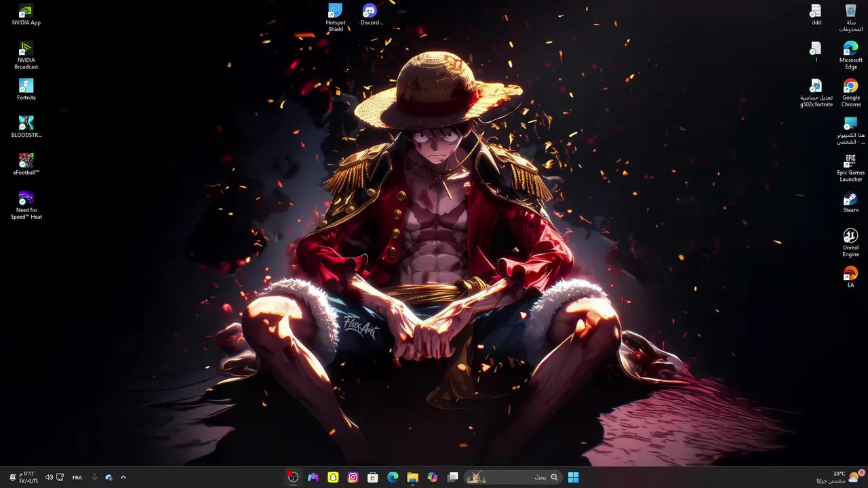Open File Explorer from the taskbar
This screenshot has height=488, width=868.
click(x=412, y=477)
